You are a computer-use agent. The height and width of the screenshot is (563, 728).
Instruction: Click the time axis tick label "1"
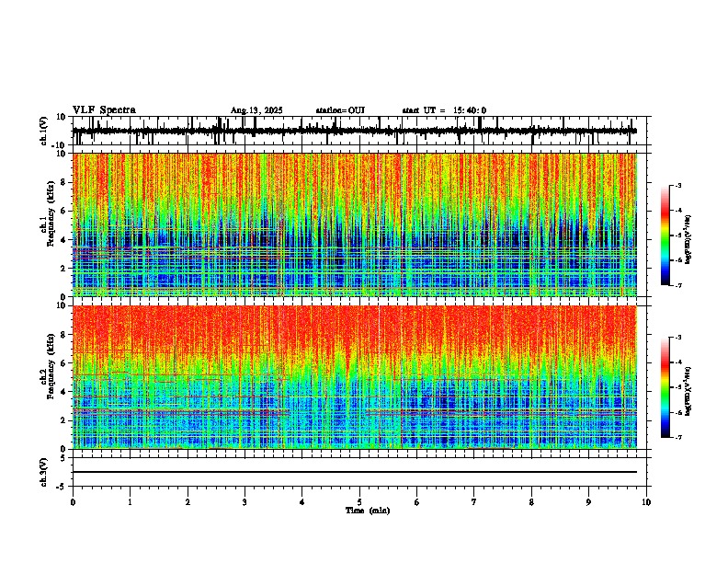coord(130,502)
